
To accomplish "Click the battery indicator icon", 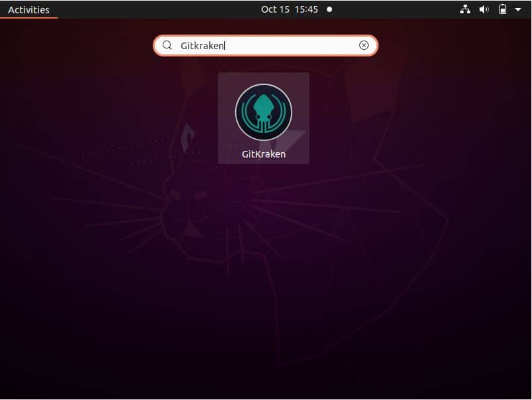I will [x=503, y=9].
